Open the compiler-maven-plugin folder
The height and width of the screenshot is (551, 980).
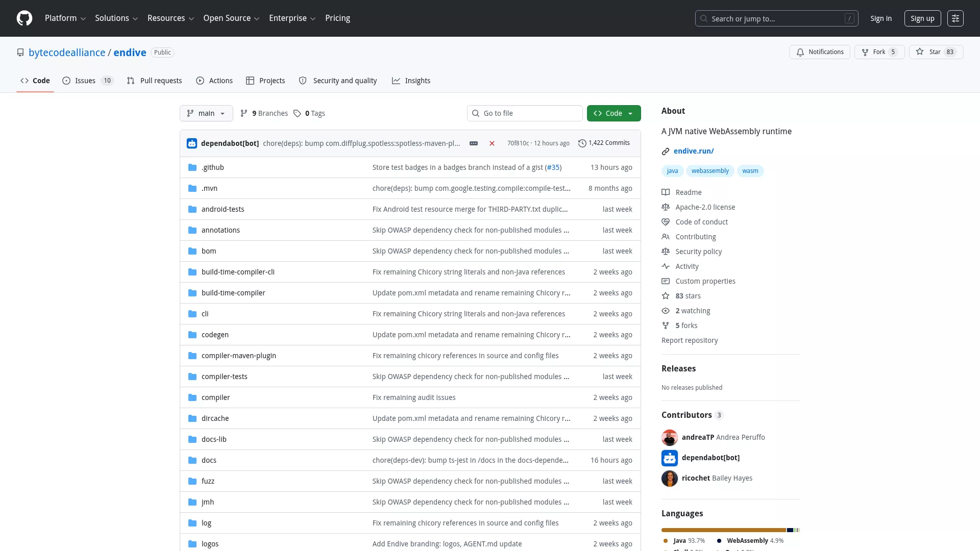(239, 356)
